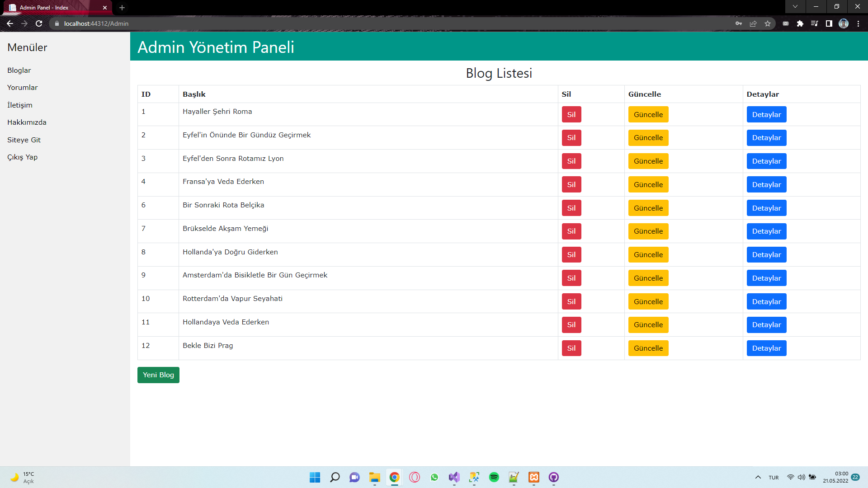
Task: Click the Blog Listesi heading
Action: point(499,73)
